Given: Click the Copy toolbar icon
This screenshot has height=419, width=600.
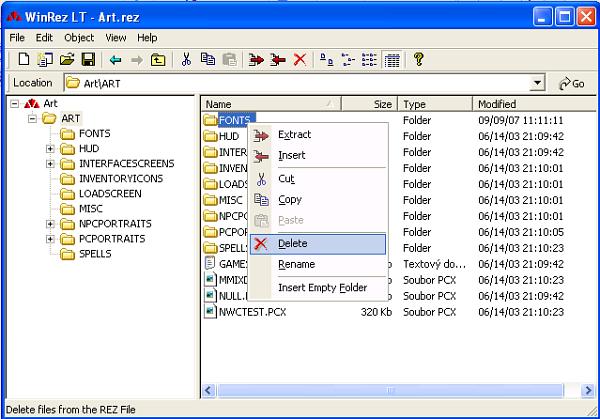Looking at the screenshot, I should [x=208, y=59].
